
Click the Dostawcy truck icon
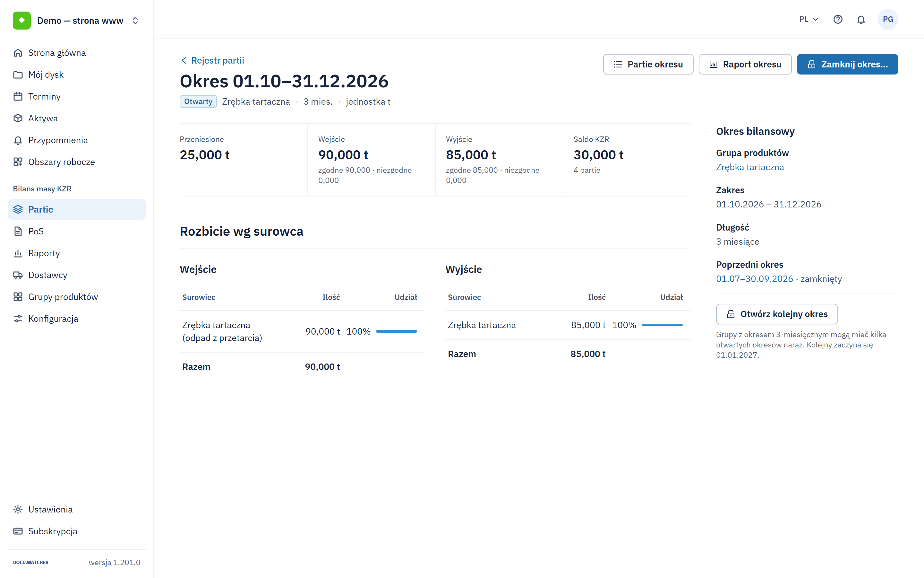pos(18,275)
